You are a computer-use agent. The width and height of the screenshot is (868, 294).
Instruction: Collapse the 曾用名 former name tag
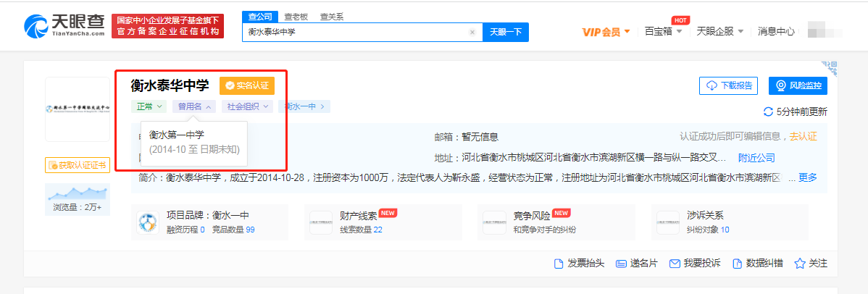(194, 106)
